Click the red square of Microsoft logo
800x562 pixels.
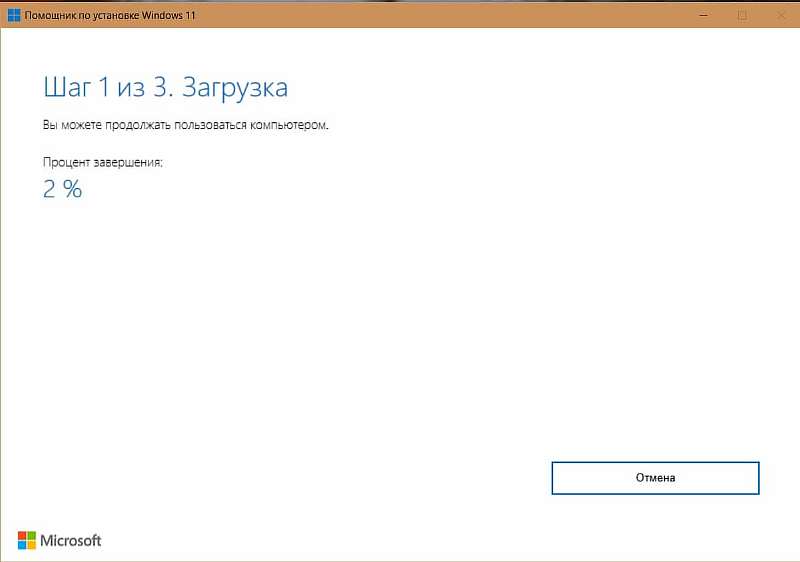tap(21, 535)
